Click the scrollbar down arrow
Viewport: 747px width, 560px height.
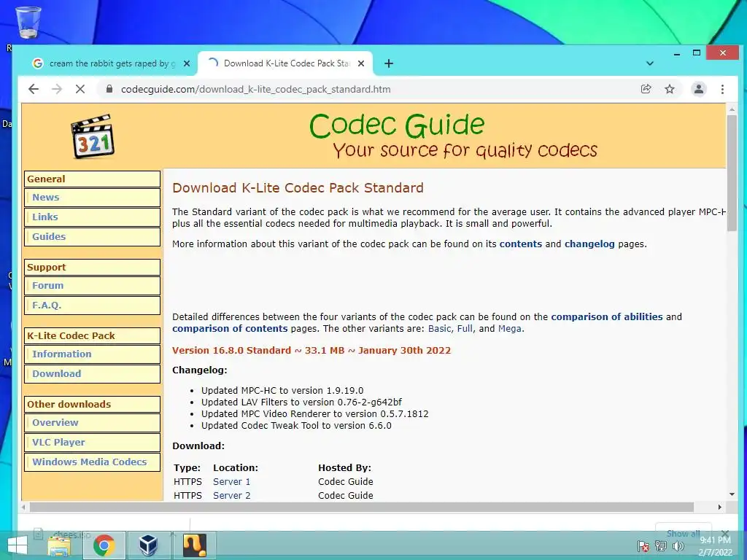click(x=732, y=495)
